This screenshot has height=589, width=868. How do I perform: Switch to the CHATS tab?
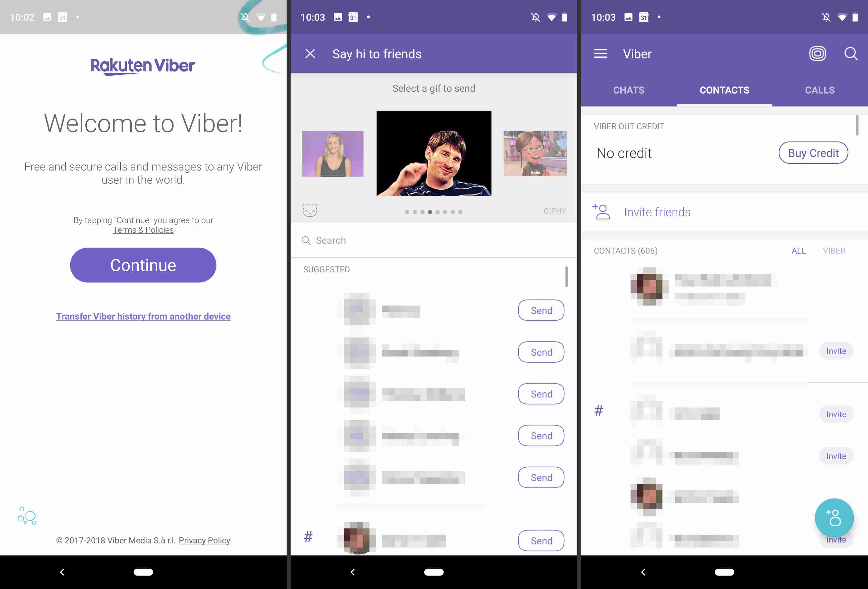point(629,90)
